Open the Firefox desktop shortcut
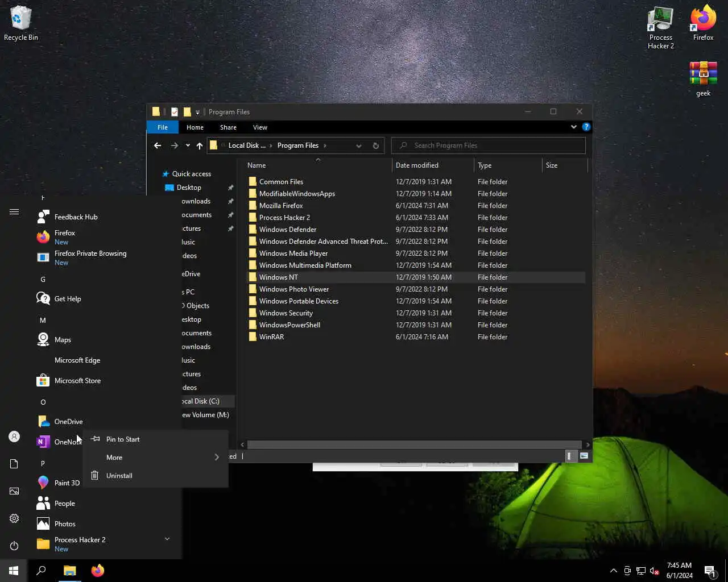Viewport: 728px width, 582px height. pos(703,24)
